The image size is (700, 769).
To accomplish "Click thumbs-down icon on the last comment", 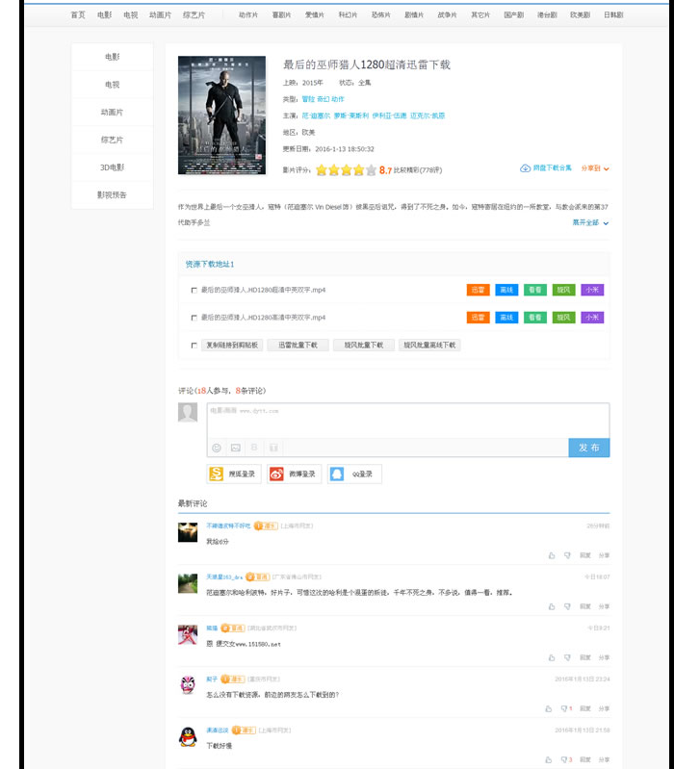I will point(565,760).
